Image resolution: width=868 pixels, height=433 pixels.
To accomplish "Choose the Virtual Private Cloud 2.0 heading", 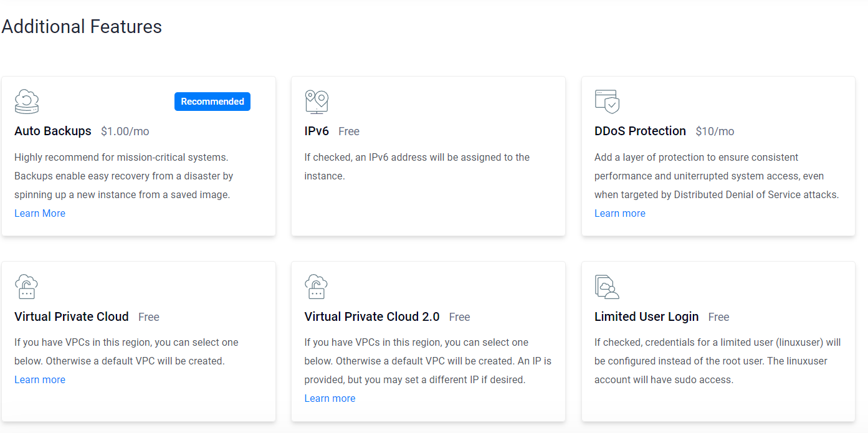I will click(x=372, y=316).
